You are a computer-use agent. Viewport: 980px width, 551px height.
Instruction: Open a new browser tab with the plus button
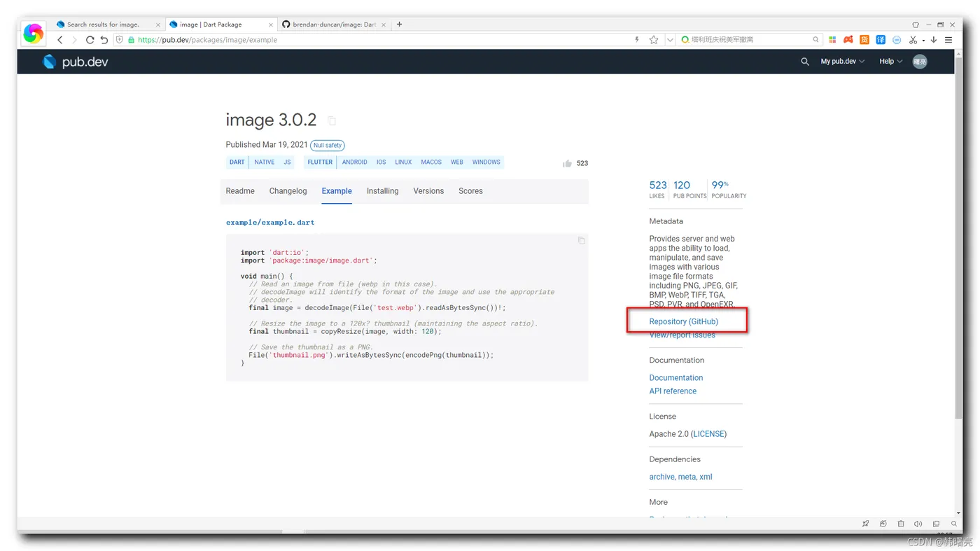coord(399,25)
